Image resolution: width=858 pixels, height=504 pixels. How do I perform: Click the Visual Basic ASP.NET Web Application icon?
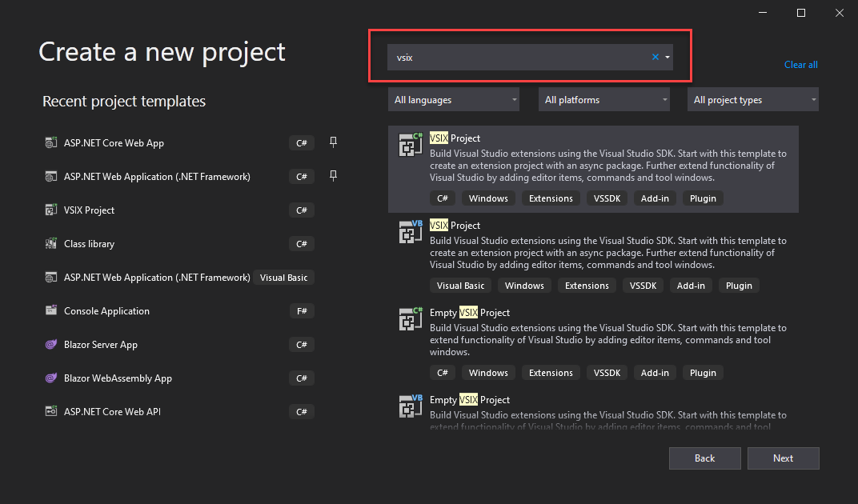pos(51,277)
